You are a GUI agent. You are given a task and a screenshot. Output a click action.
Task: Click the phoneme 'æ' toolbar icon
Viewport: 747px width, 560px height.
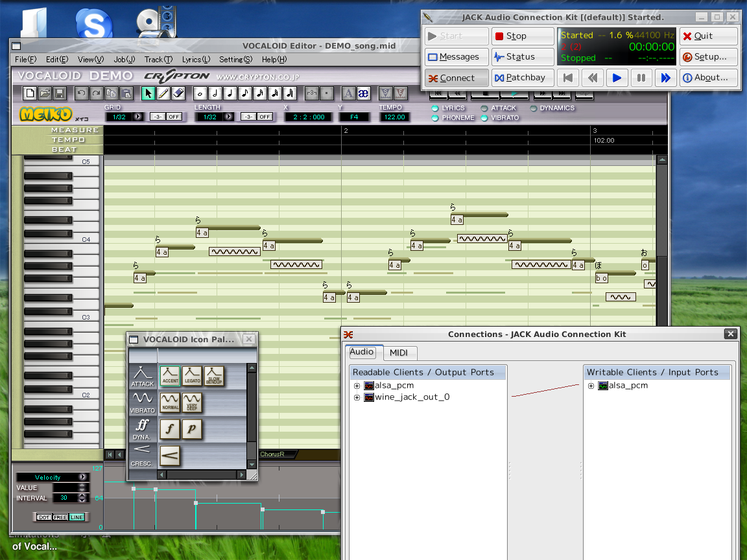click(x=363, y=93)
